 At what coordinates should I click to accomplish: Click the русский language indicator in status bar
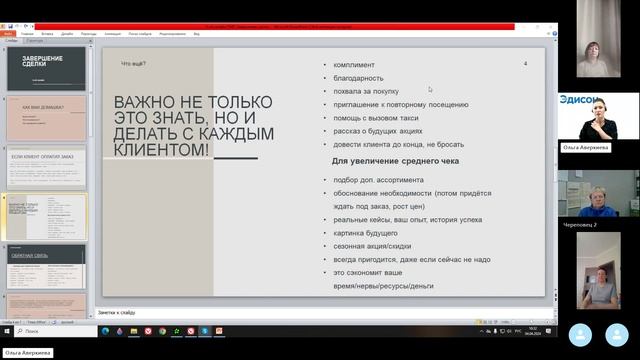tap(67, 322)
